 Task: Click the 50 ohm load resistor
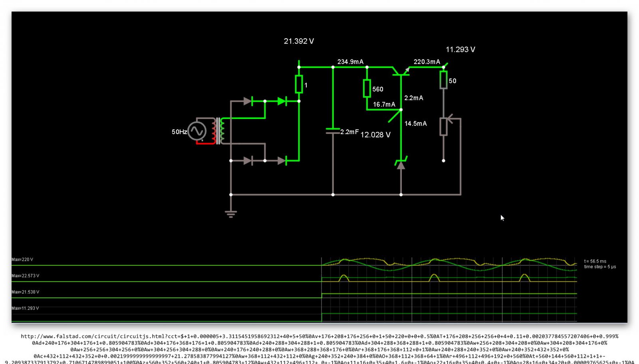pos(443,80)
